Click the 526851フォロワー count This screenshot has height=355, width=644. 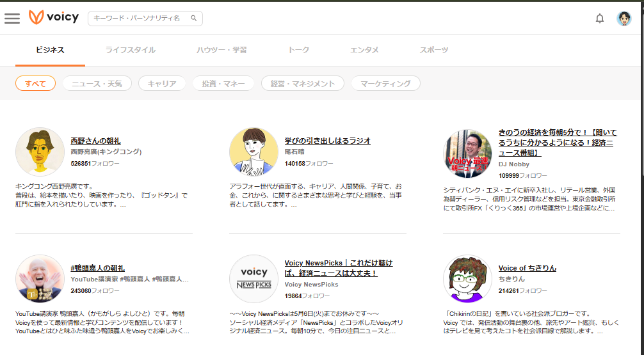95,163
